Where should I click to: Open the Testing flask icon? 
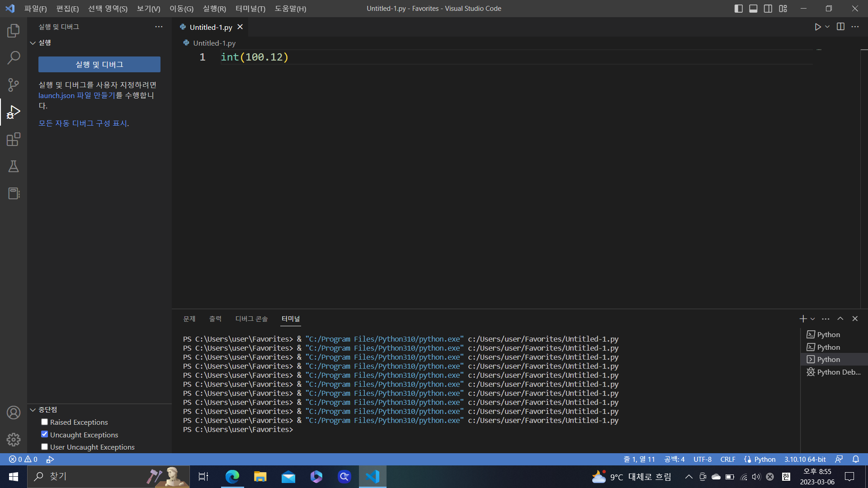click(14, 166)
